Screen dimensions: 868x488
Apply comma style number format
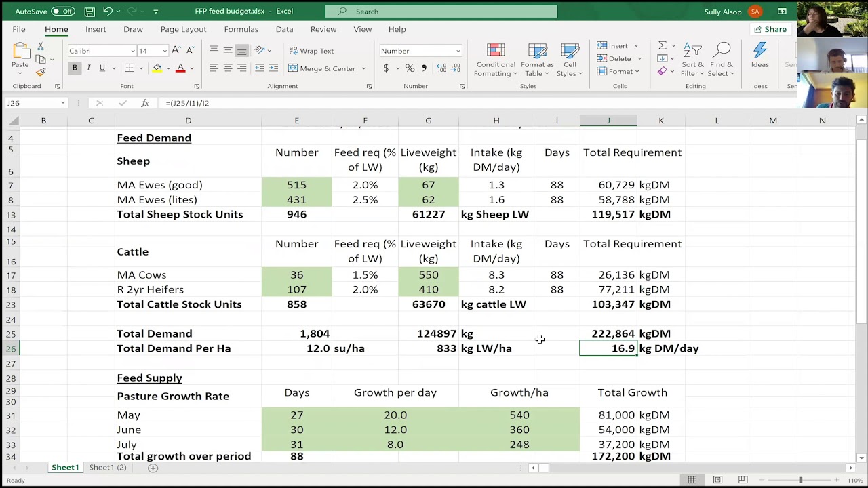(425, 68)
